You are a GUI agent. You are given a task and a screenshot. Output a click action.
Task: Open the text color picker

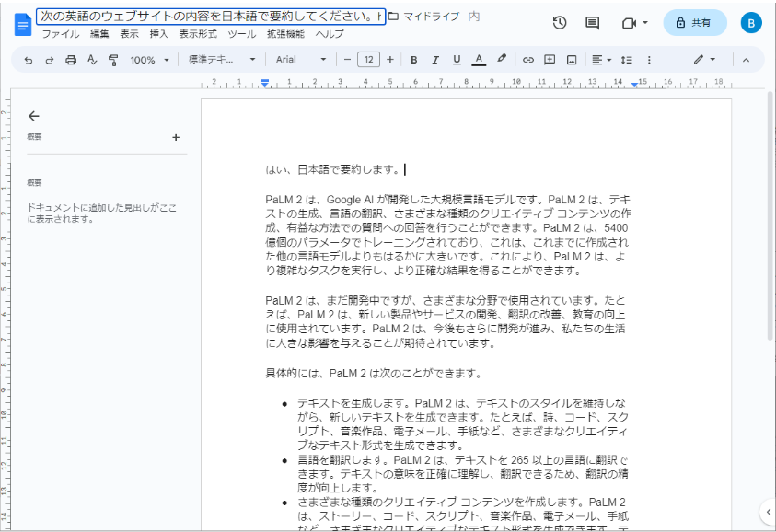tap(479, 60)
